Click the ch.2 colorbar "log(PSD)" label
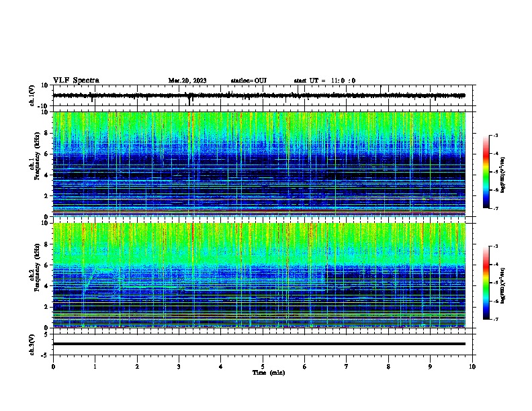This screenshot has height=411, width=532. pyautogui.click(x=502, y=285)
